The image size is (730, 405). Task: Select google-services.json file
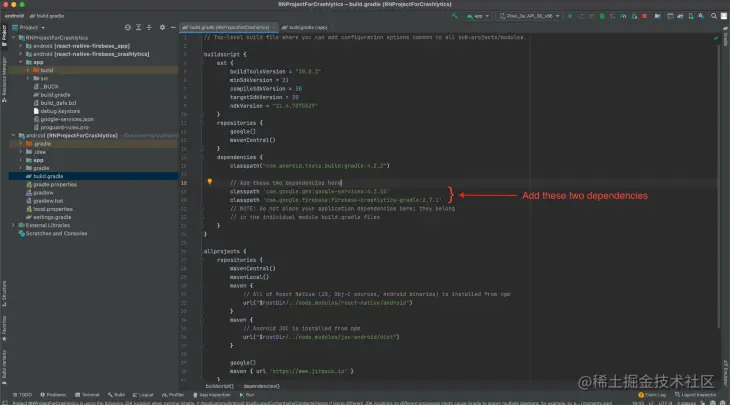(63, 119)
